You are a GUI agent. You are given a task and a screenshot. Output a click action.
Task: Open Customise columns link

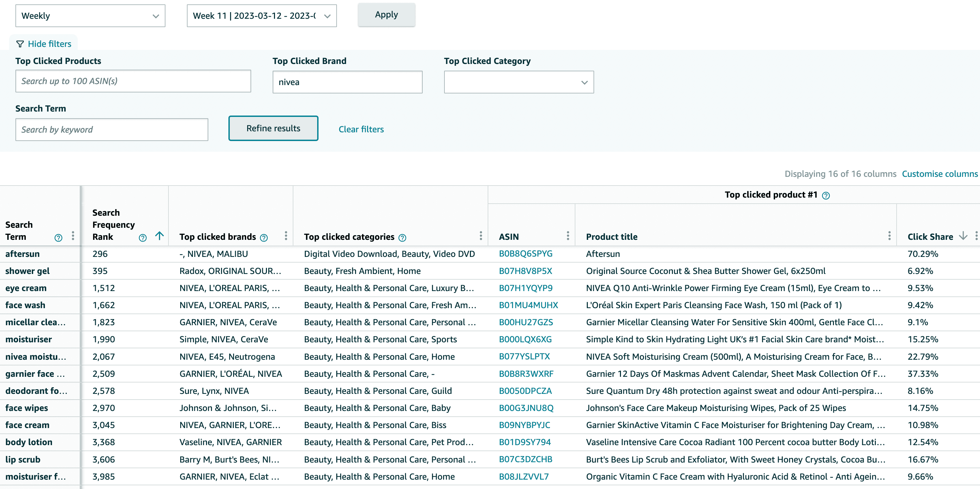[939, 174]
